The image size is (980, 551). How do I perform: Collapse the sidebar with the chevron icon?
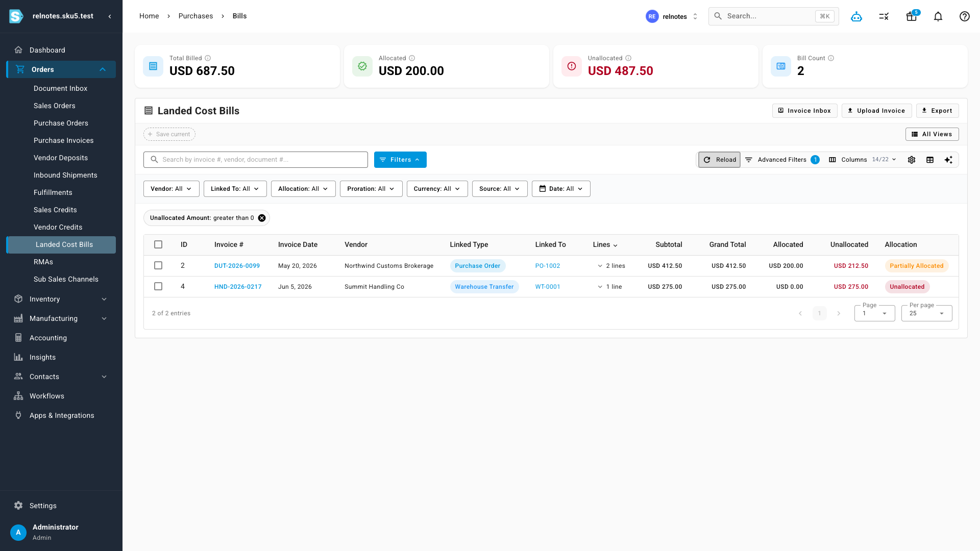click(x=110, y=16)
